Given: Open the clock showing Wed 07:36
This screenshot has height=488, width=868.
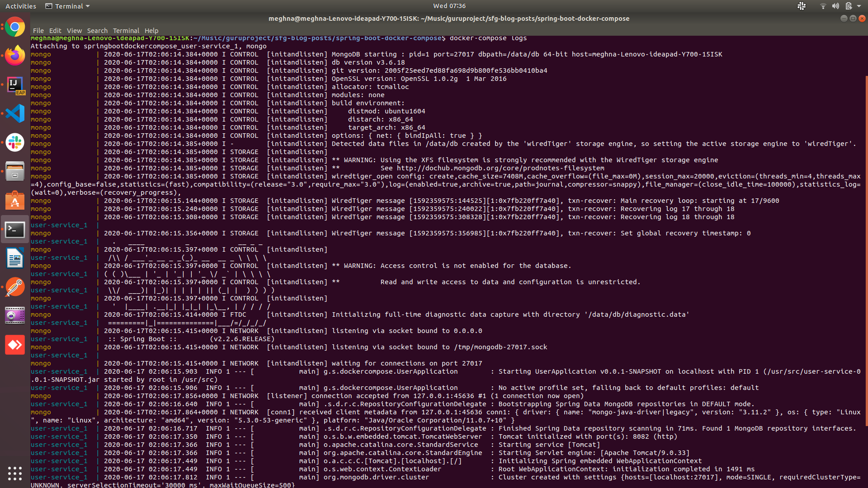Looking at the screenshot, I should point(449,6).
